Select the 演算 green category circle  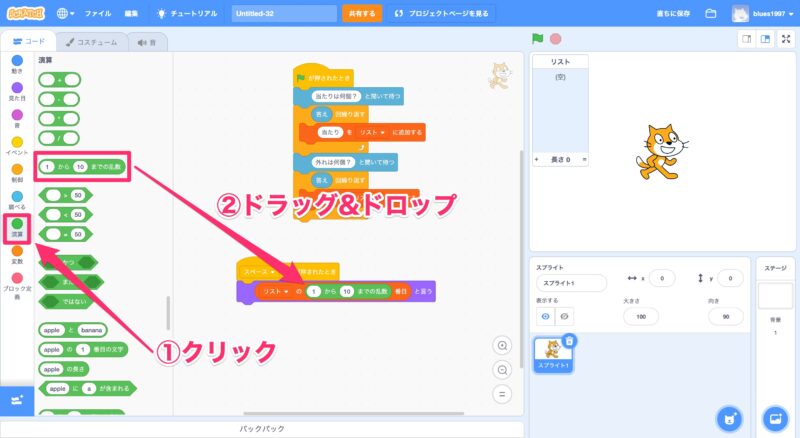tap(17, 224)
